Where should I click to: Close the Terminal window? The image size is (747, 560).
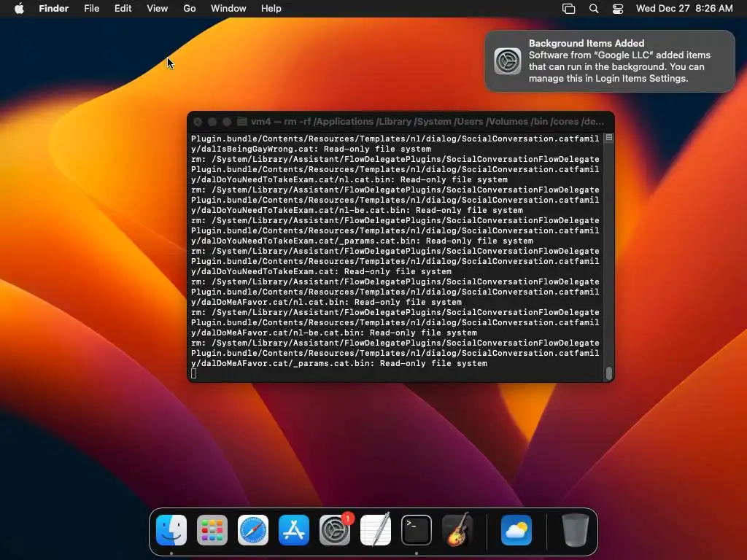click(x=198, y=122)
